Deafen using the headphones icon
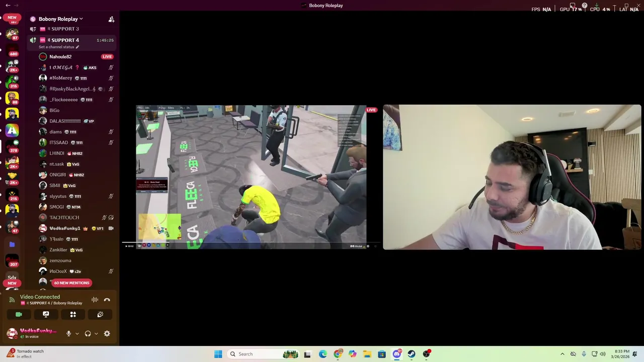This screenshot has height=362, width=644. (x=88, y=333)
